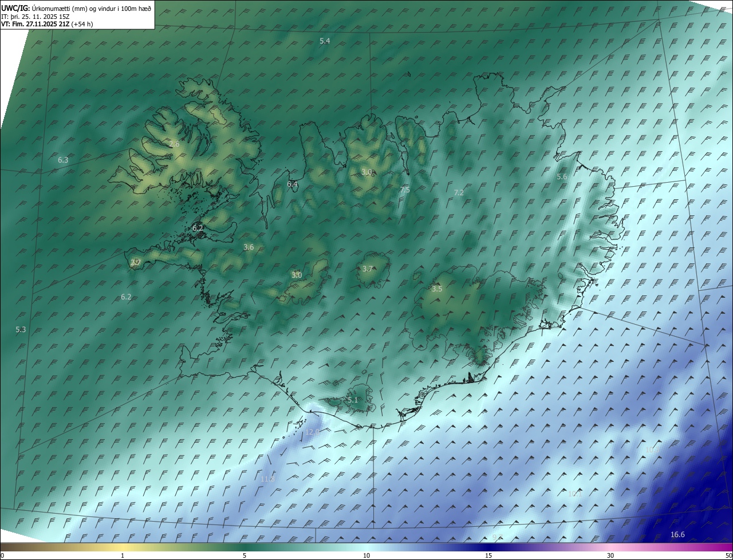Click the 6.3 value label over the sea
The image size is (733, 560).
pos(63,160)
